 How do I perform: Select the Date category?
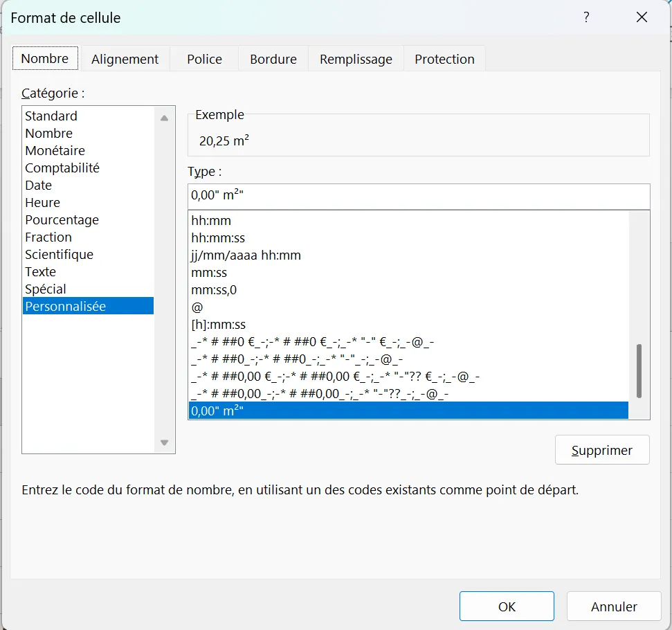(x=88, y=186)
